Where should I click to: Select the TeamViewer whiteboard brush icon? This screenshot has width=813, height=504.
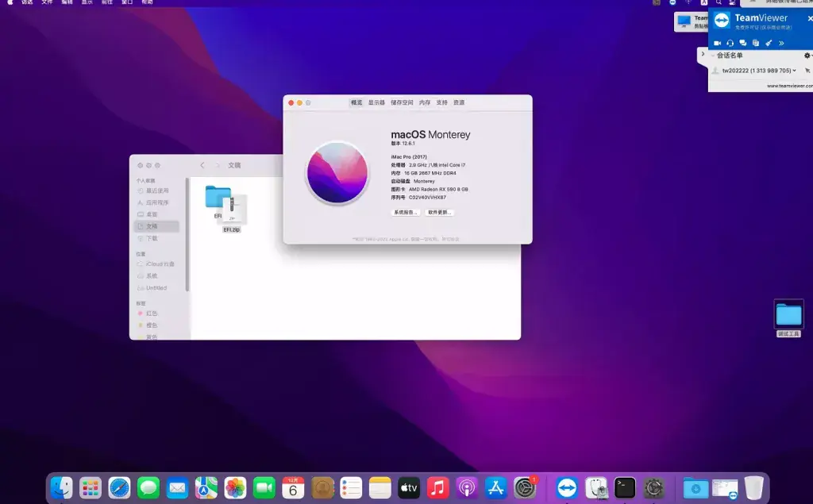coord(769,43)
